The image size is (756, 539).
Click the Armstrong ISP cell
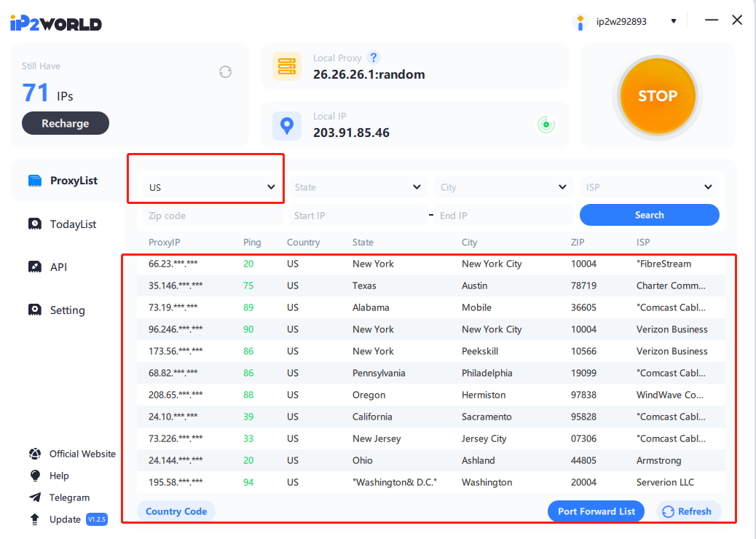(x=658, y=460)
